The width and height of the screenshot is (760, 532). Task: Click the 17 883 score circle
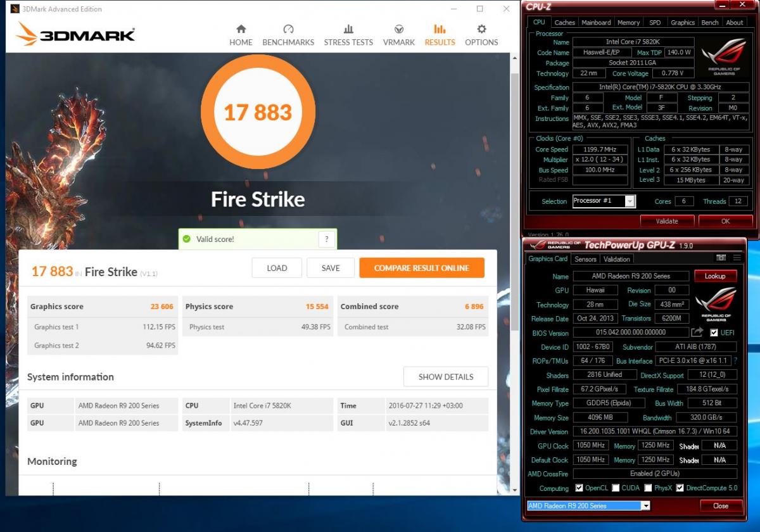[258, 113]
